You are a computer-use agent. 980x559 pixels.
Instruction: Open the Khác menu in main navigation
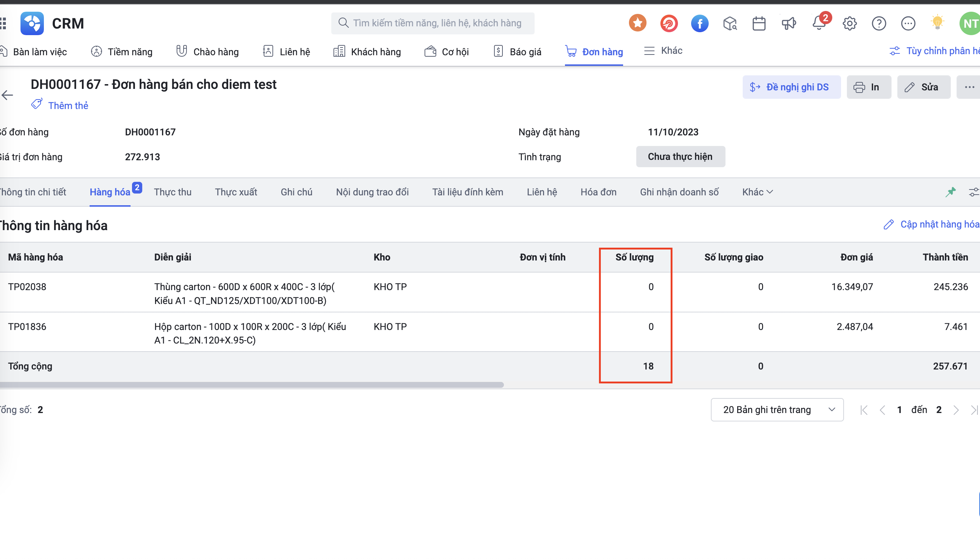(x=663, y=51)
